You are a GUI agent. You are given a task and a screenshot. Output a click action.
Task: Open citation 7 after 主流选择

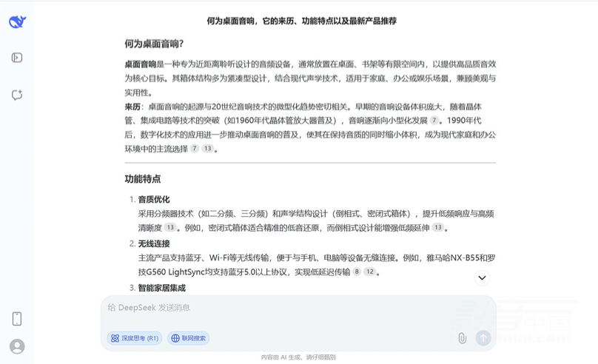pyautogui.click(x=195, y=148)
